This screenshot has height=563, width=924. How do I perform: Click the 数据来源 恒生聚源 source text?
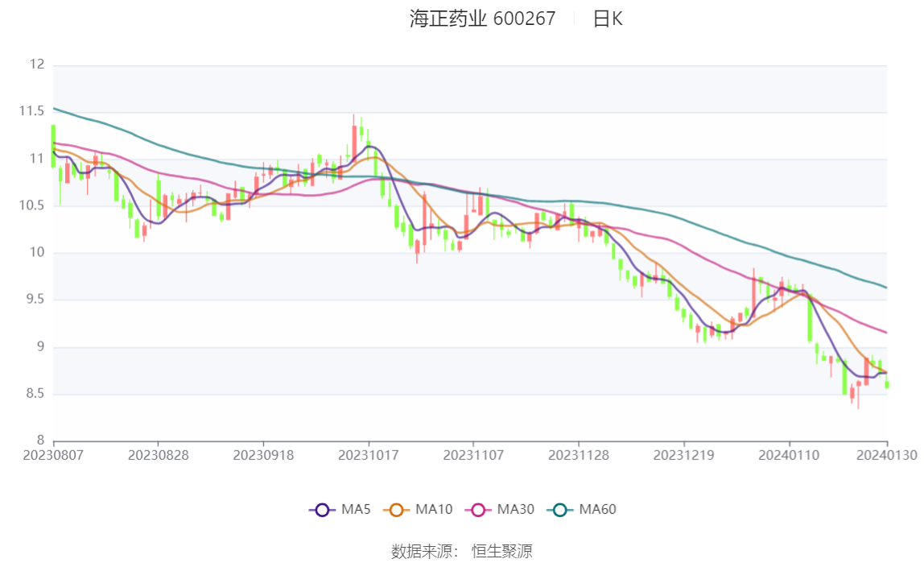pos(462,551)
